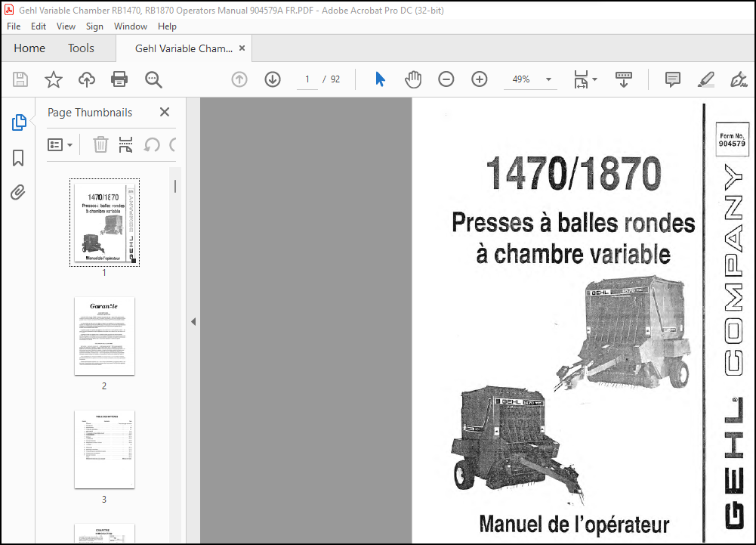The height and width of the screenshot is (545, 756).
Task: Click the 1470/1870 title on the page
Action: [x=573, y=174]
